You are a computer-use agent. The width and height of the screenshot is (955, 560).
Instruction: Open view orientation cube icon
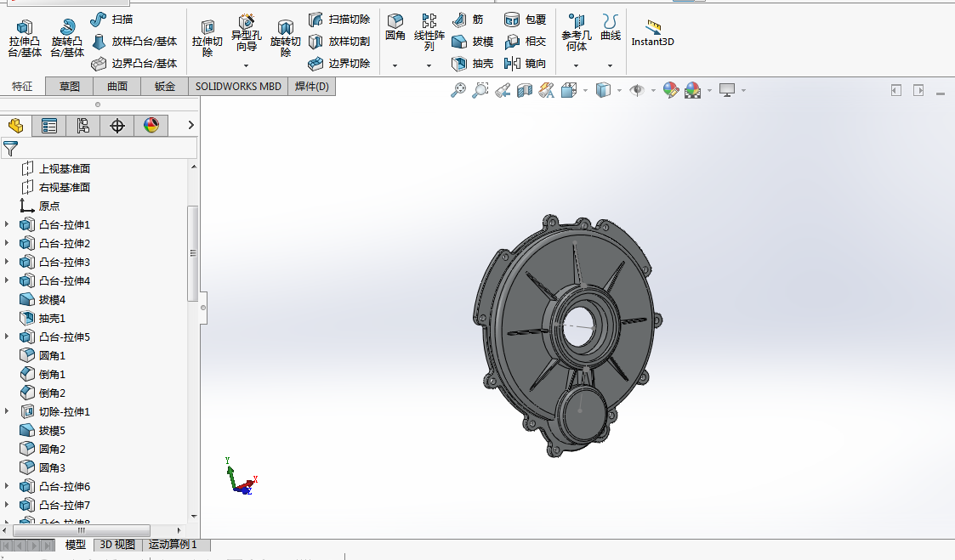[569, 90]
